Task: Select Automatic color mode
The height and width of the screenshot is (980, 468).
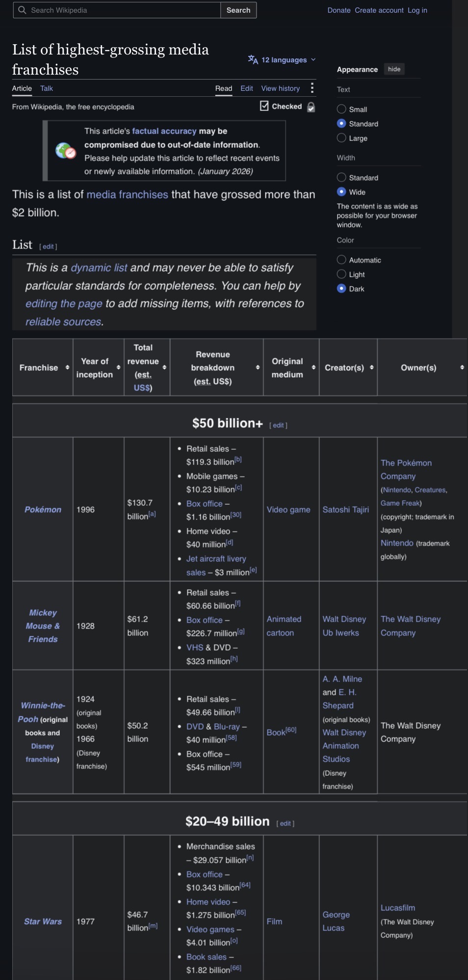Action: pyautogui.click(x=341, y=260)
